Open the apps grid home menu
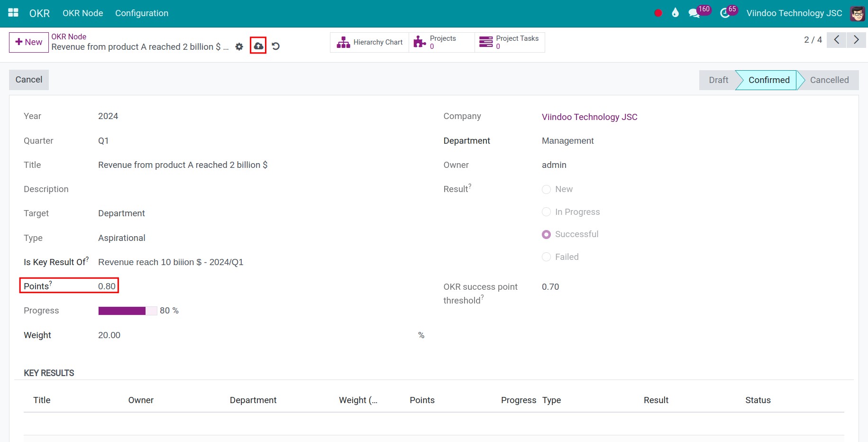This screenshot has width=868, height=442. (x=13, y=13)
